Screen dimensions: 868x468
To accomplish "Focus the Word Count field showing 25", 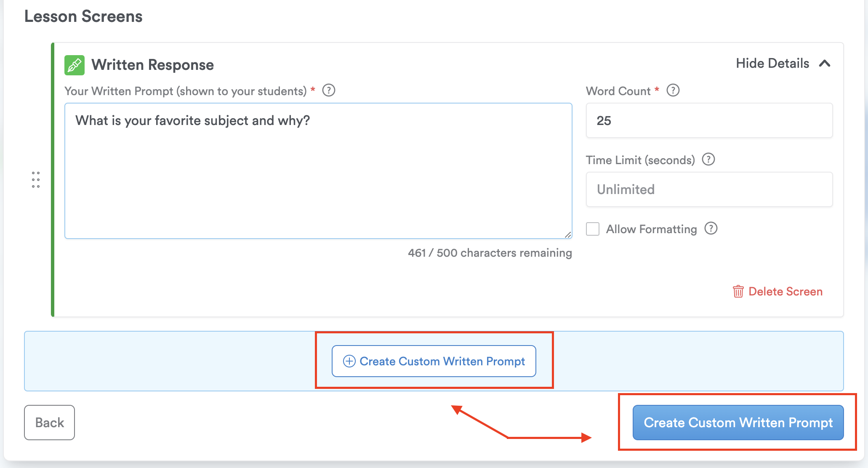I will click(709, 120).
